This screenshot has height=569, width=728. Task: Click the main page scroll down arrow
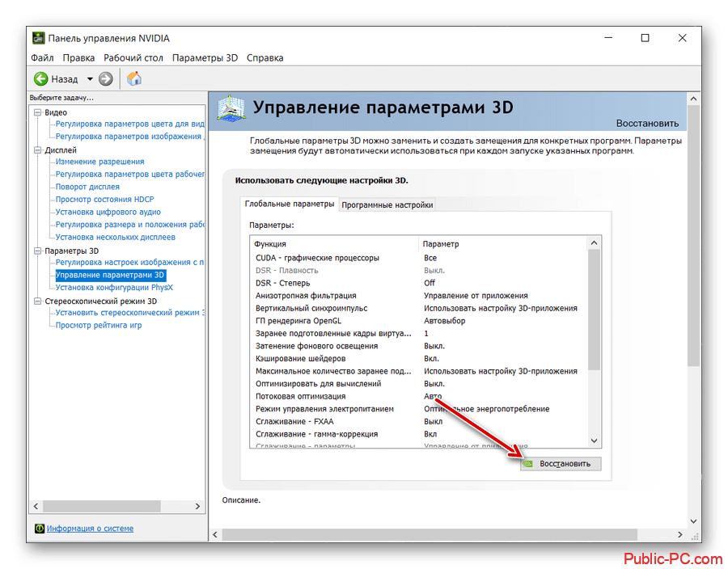pos(693,521)
